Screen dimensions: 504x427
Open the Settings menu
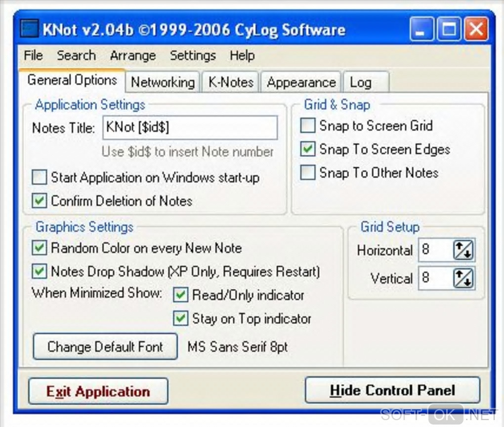pos(193,56)
